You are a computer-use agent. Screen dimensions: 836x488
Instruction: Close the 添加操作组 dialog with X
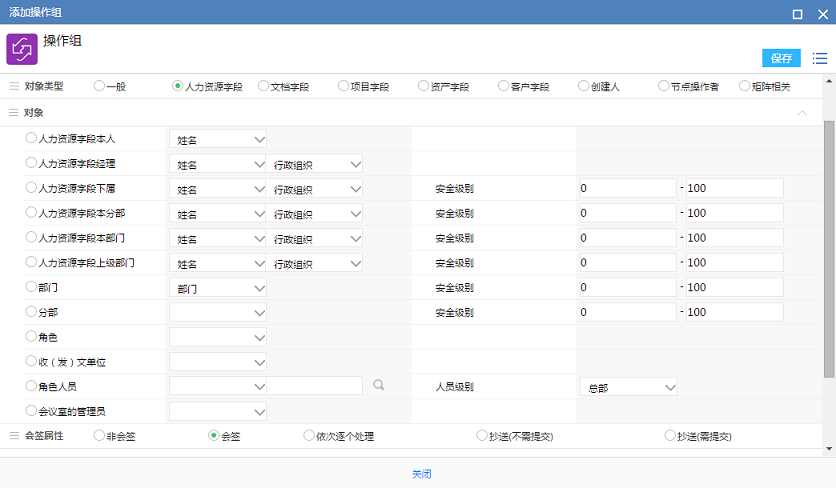pos(823,14)
